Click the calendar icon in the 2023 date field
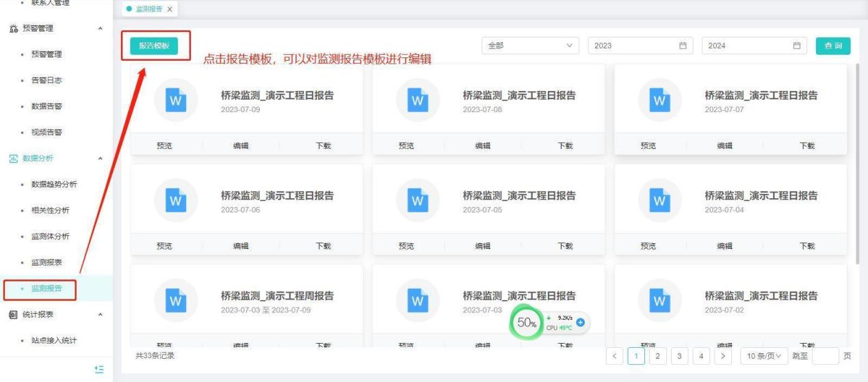Viewport: 868px width, 382px height. pos(682,46)
